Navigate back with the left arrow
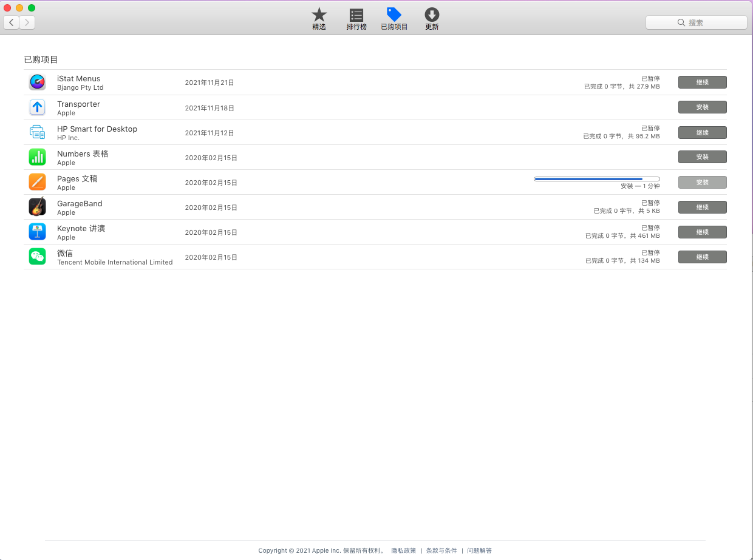The image size is (753, 560). (x=12, y=22)
